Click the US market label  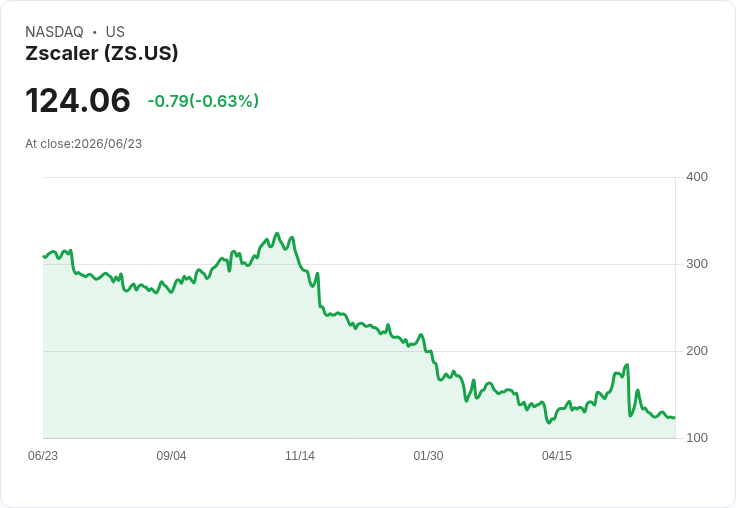(115, 32)
